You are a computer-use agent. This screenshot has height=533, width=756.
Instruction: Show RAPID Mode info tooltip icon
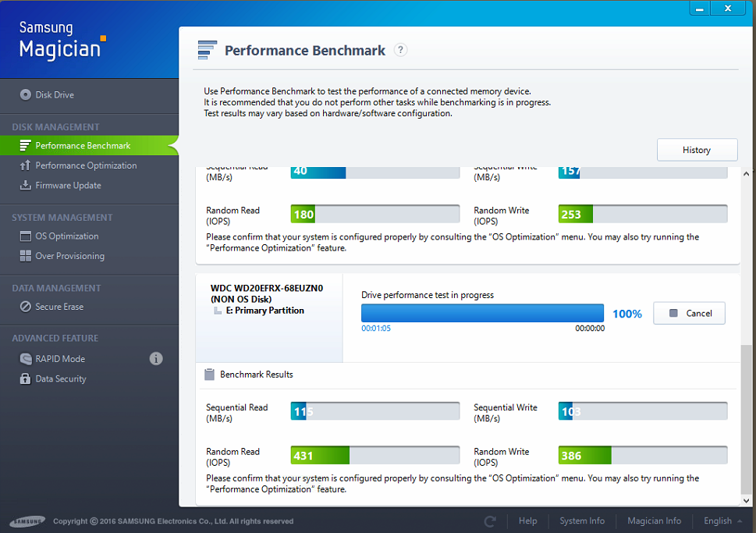156,358
